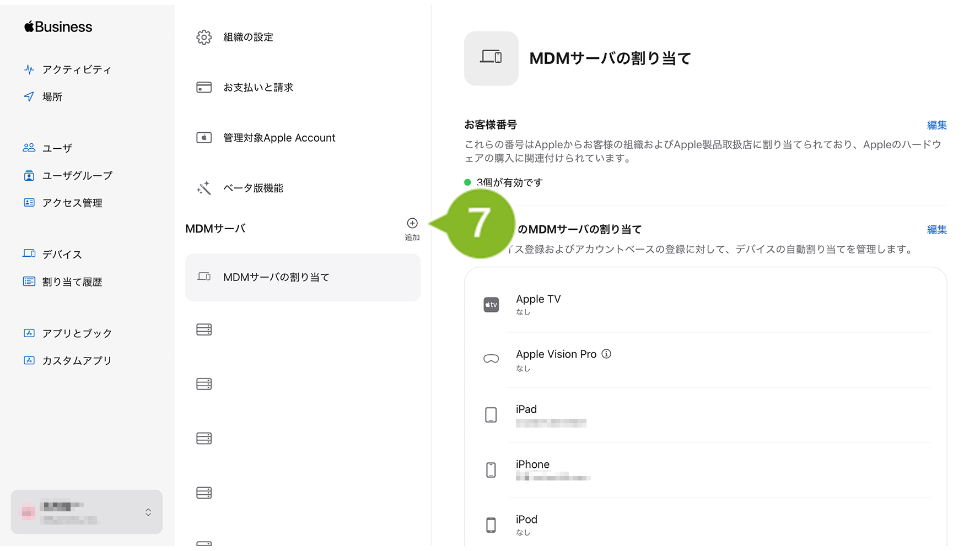This screenshot has height=551, width=980.
Task: Click the iPod device icon
Action: click(x=491, y=525)
